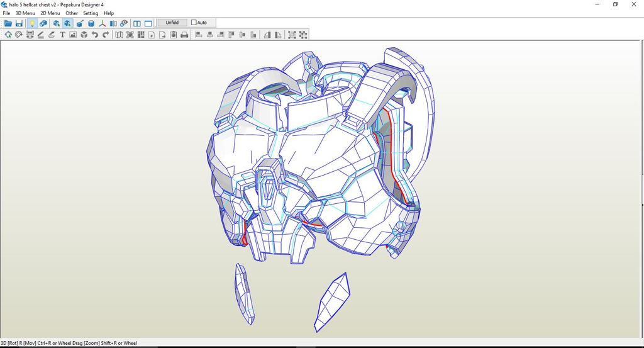Click the align left icon
Viewport: 644px width, 348px height.
click(x=199, y=35)
